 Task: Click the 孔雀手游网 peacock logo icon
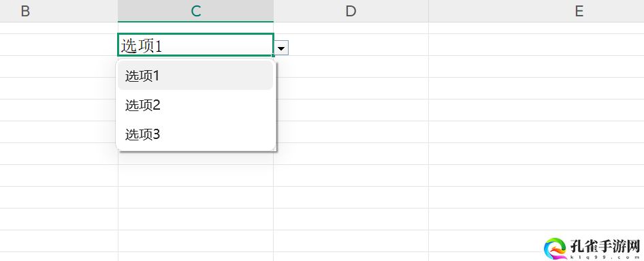click(556, 248)
